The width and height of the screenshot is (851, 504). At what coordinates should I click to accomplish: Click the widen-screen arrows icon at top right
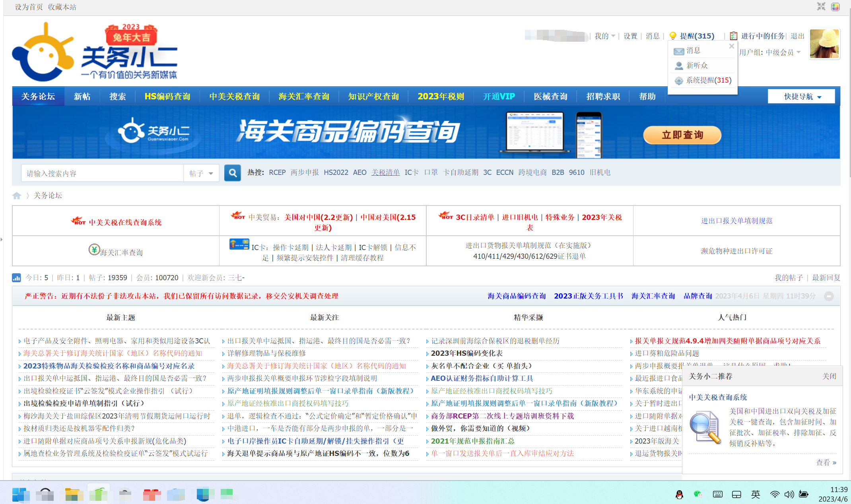point(821,6)
